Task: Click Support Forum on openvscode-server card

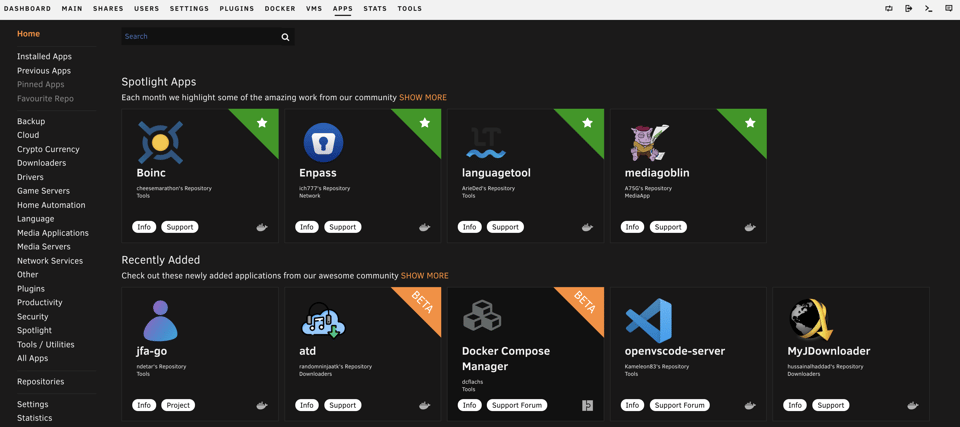Action: (680, 405)
